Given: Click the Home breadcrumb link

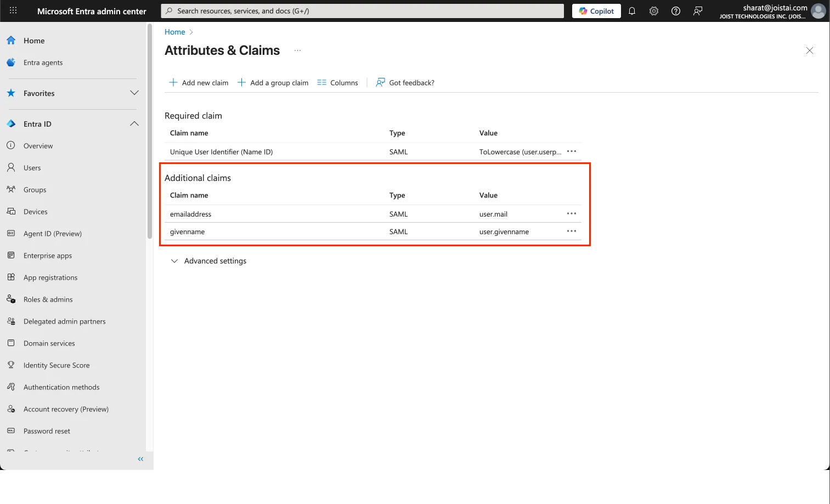Looking at the screenshot, I should coord(175,32).
